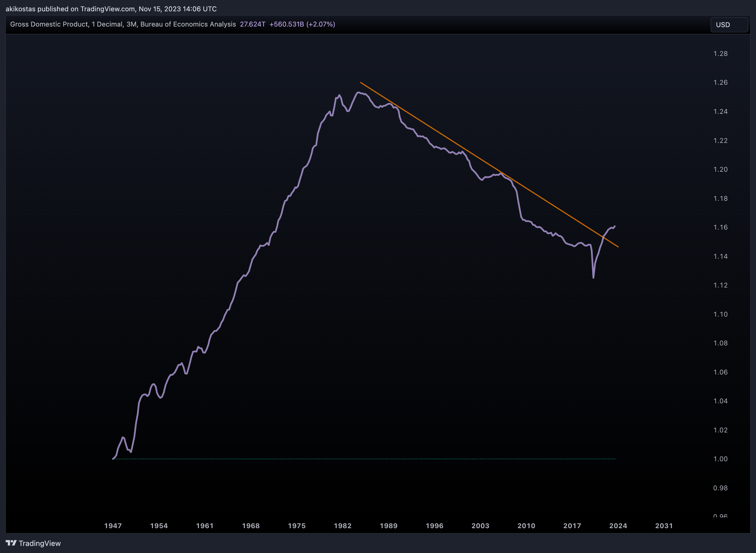Open the TradingView wordmark link

click(x=40, y=543)
